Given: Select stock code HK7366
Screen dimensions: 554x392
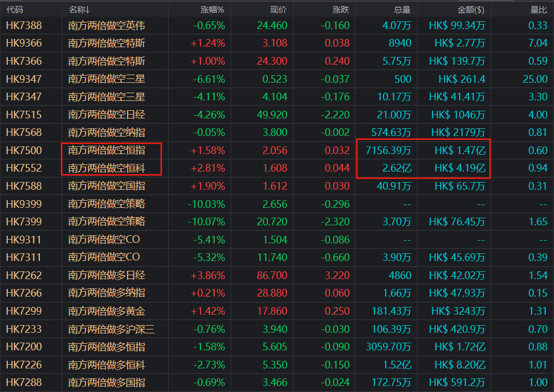Looking at the screenshot, I should (x=24, y=61).
